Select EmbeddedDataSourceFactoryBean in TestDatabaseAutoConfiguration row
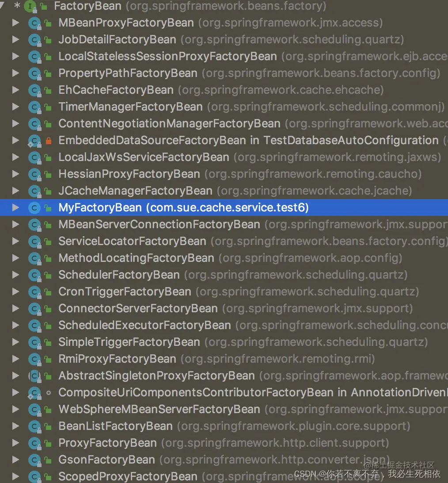Screen dimensions: 448x483 pos(224,141)
